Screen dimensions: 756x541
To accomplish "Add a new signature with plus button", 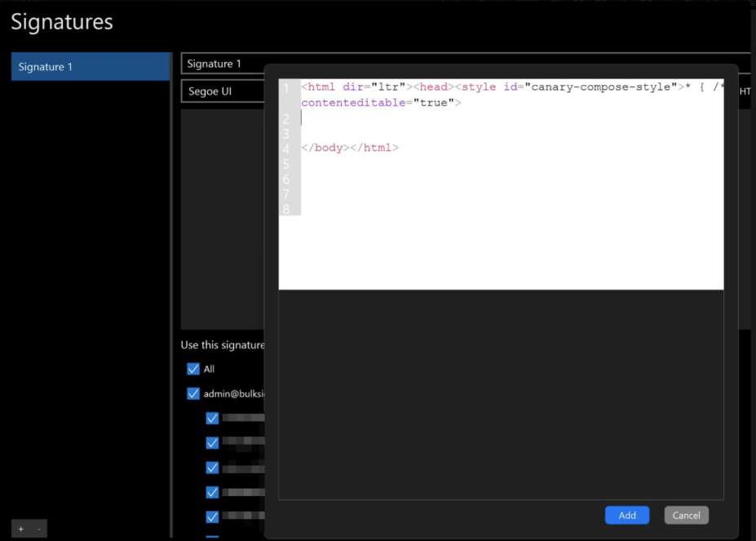I will 20,529.
